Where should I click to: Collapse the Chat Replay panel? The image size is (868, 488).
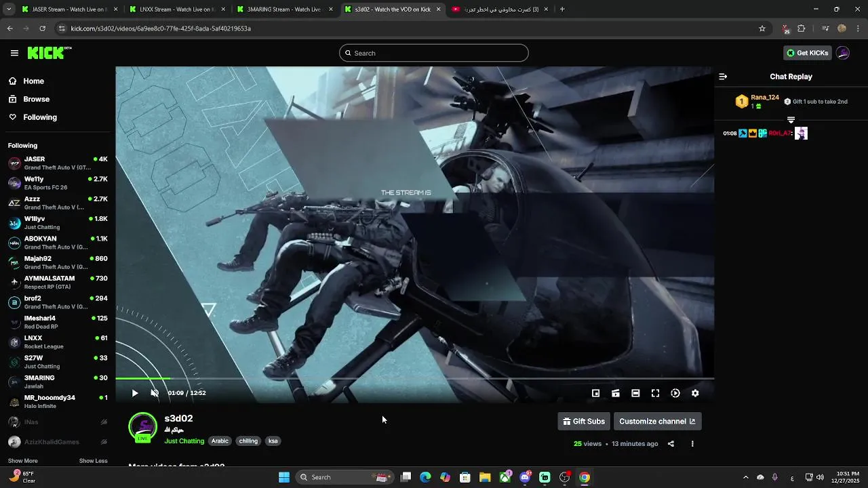click(723, 77)
